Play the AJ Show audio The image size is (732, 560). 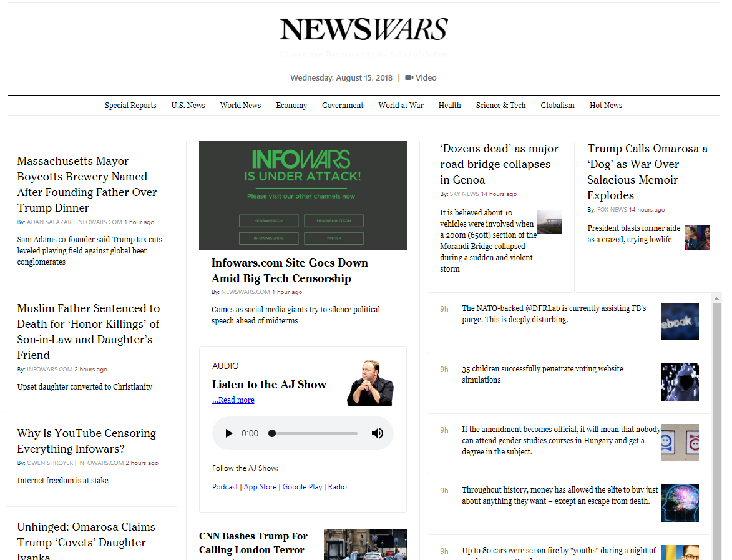[x=229, y=433]
